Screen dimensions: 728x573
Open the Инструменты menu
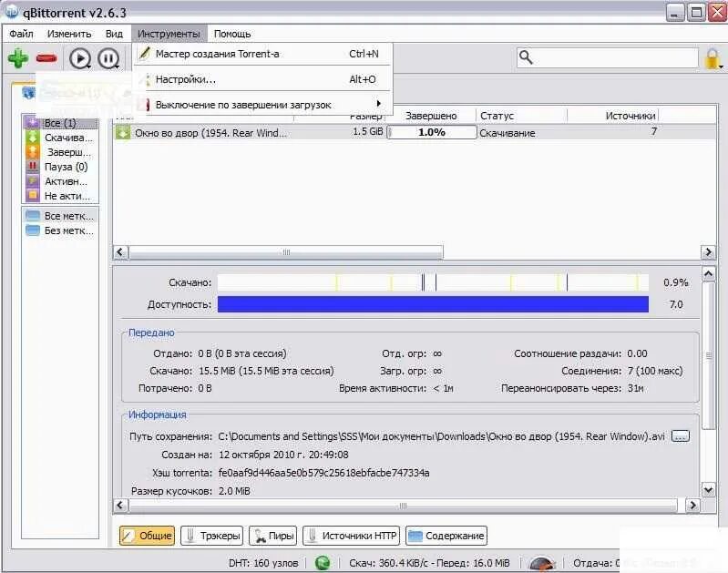coord(169,34)
